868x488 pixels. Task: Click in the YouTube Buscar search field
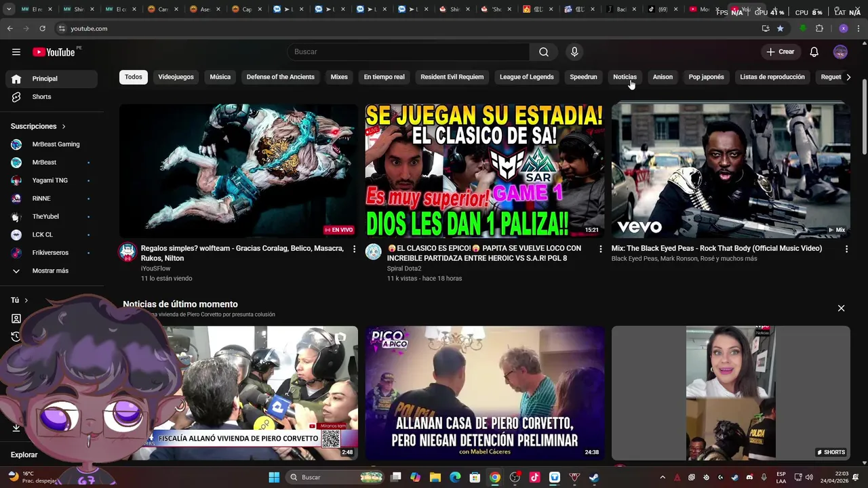(x=409, y=52)
